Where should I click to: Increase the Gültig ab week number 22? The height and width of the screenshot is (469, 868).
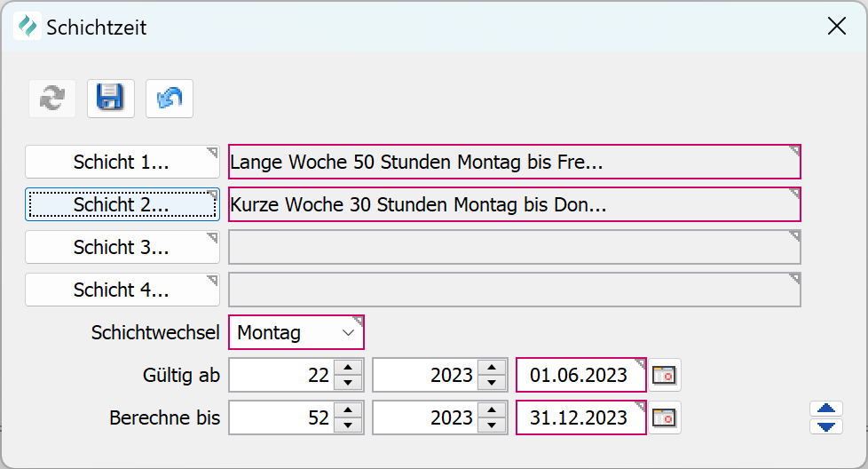(349, 368)
